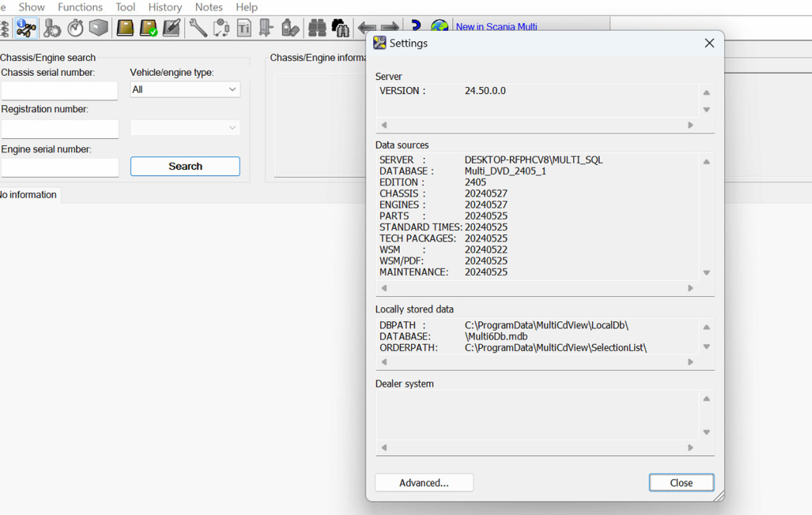
Task: Click database value Multi_DVD_2405_1
Action: pyautogui.click(x=505, y=171)
